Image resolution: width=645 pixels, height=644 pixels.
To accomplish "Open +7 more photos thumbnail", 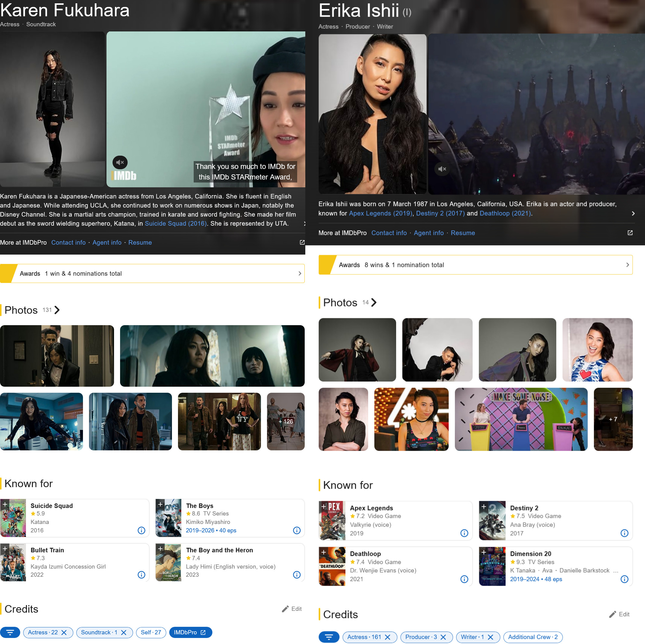I will pyautogui.click(x=613, y=419).
